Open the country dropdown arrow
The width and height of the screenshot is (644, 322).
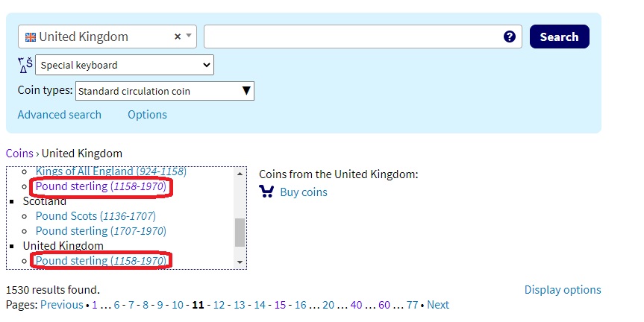[x=189, y=36]
